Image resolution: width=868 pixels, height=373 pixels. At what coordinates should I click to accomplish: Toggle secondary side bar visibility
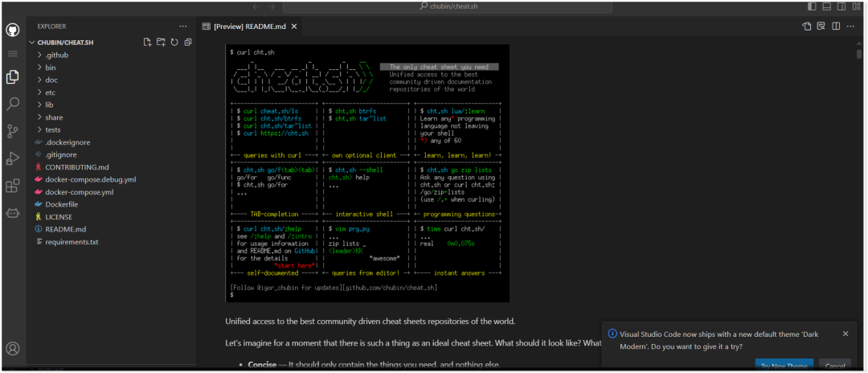841,6
